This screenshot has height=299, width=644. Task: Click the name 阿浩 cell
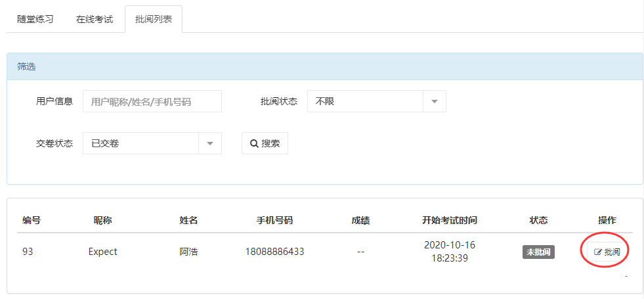coord(188,252)
